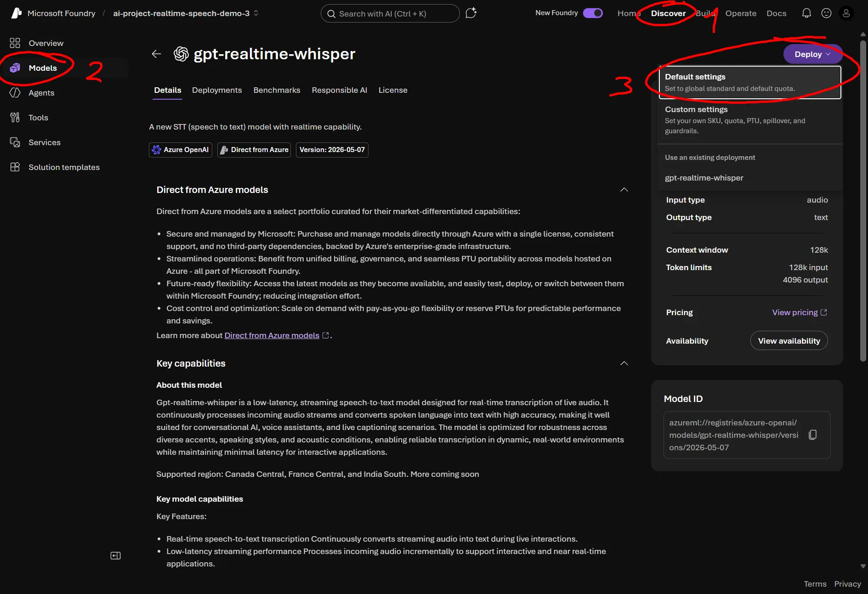868x594 pixels.
Task: Open Docs in top navigation
Action: coord(777,13)
